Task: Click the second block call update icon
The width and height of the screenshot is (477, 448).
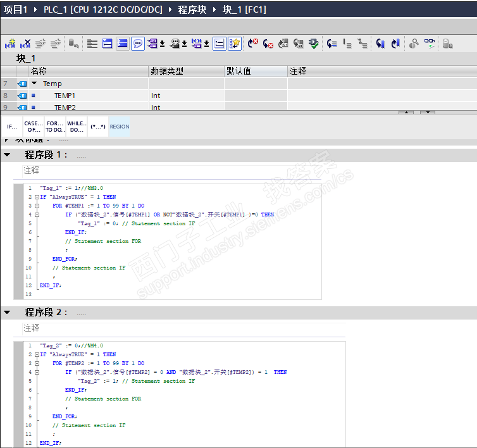Action: [299, 44]
